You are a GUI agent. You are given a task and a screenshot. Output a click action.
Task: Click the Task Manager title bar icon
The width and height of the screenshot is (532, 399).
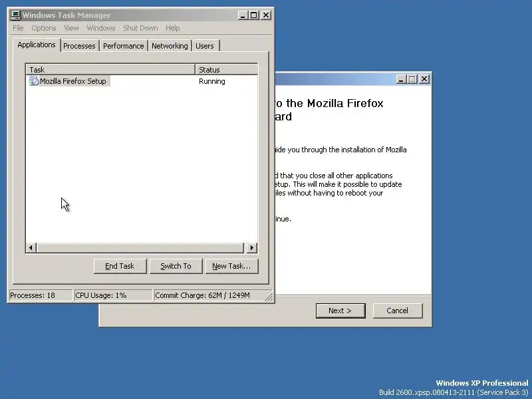pos(15,15)
